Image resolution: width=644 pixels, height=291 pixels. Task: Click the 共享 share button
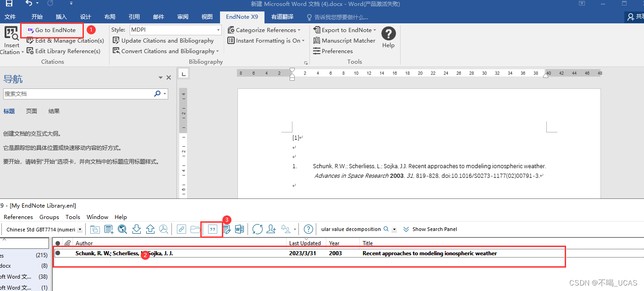[x=635, y=17]
